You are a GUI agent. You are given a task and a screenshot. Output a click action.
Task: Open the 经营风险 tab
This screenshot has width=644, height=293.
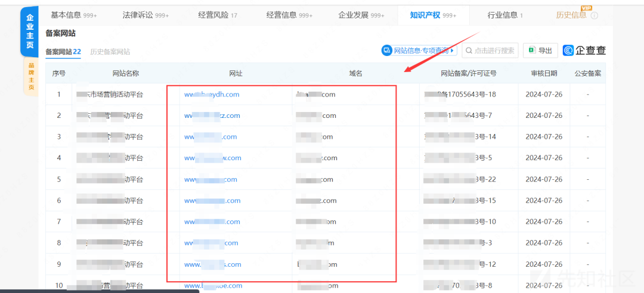tap(218, 15)
